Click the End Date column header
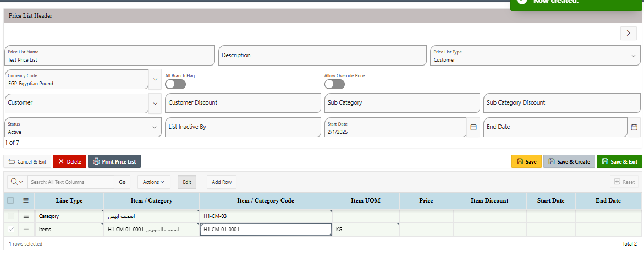This screenshot has height=256, width=644. pos(608,200)
